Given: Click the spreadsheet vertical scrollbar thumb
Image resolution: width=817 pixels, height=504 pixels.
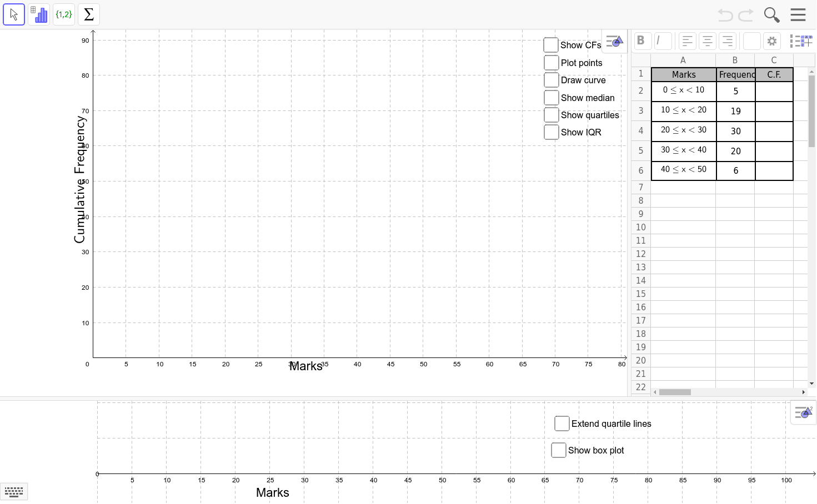Looking at the screenshot, I should tap(811, 111).
